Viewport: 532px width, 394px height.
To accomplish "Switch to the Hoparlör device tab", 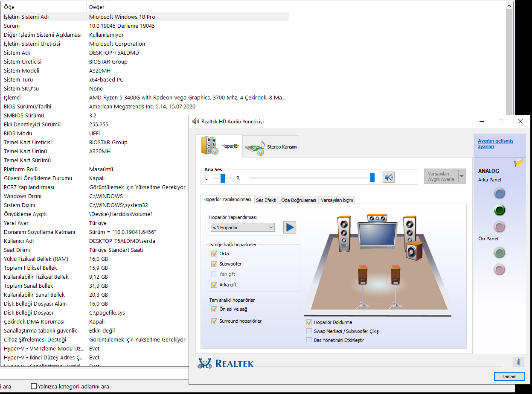I will 219,146.
